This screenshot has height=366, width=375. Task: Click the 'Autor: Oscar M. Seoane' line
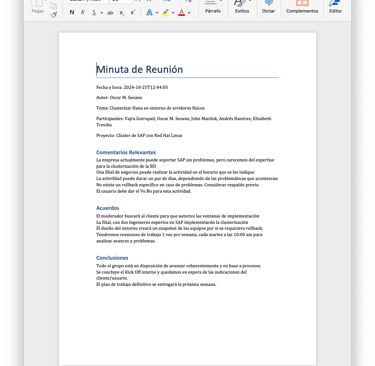[119, 98]
